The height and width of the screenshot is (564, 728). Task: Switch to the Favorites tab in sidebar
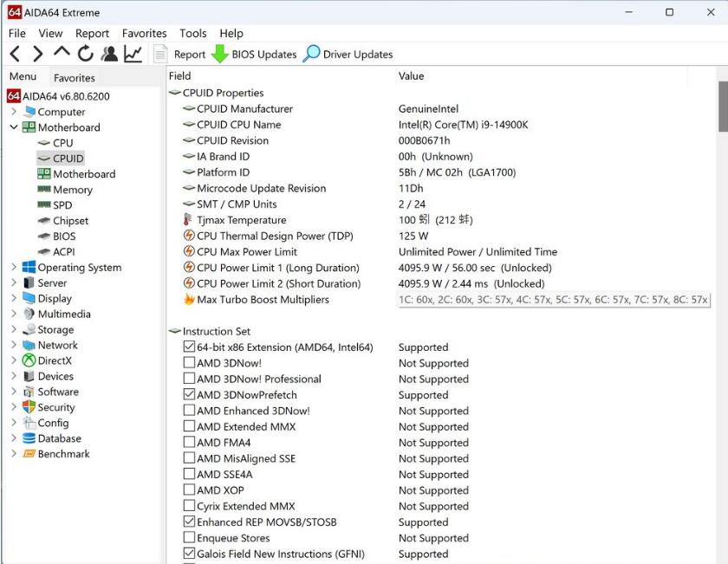75,77
